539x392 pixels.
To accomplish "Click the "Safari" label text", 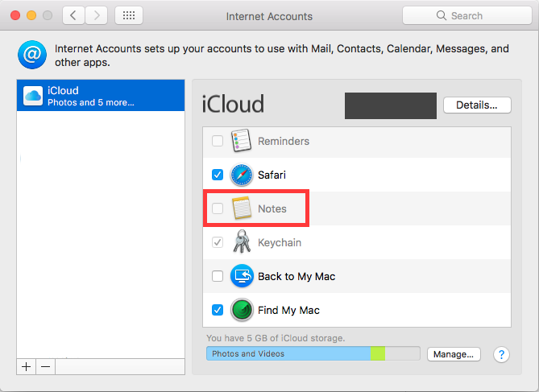I will (x=272, y=175).
